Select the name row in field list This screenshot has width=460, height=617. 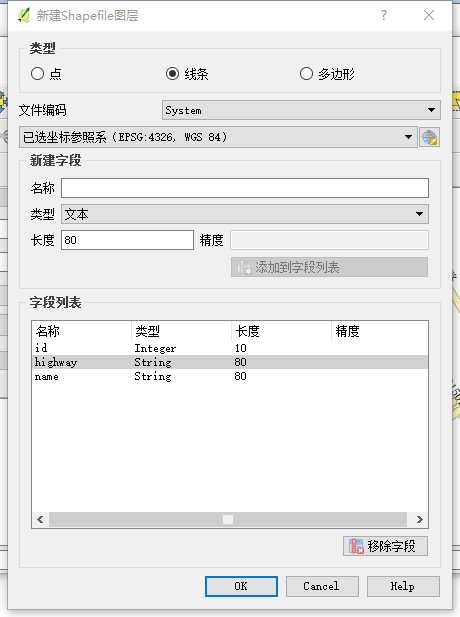click(x=230, y=376)
